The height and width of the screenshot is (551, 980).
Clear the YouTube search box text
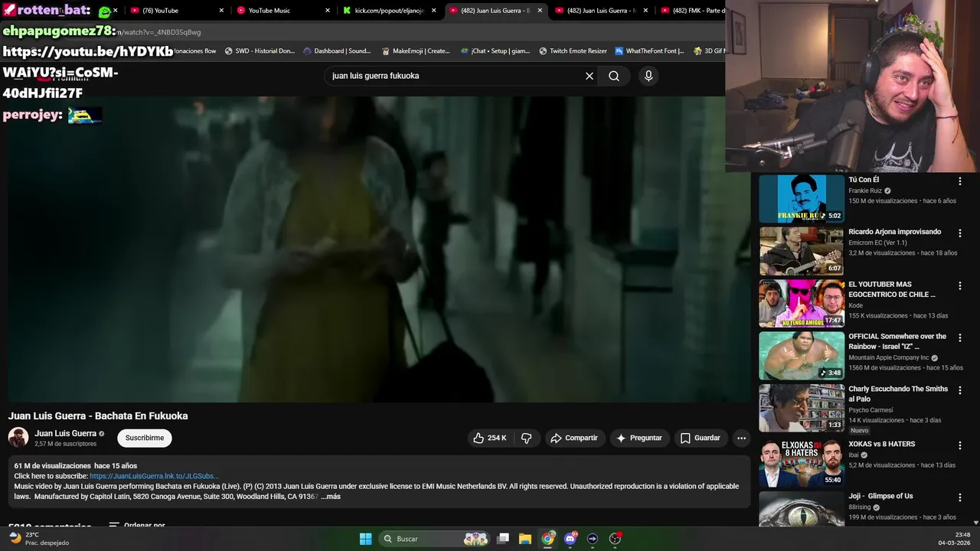(590, 76)
